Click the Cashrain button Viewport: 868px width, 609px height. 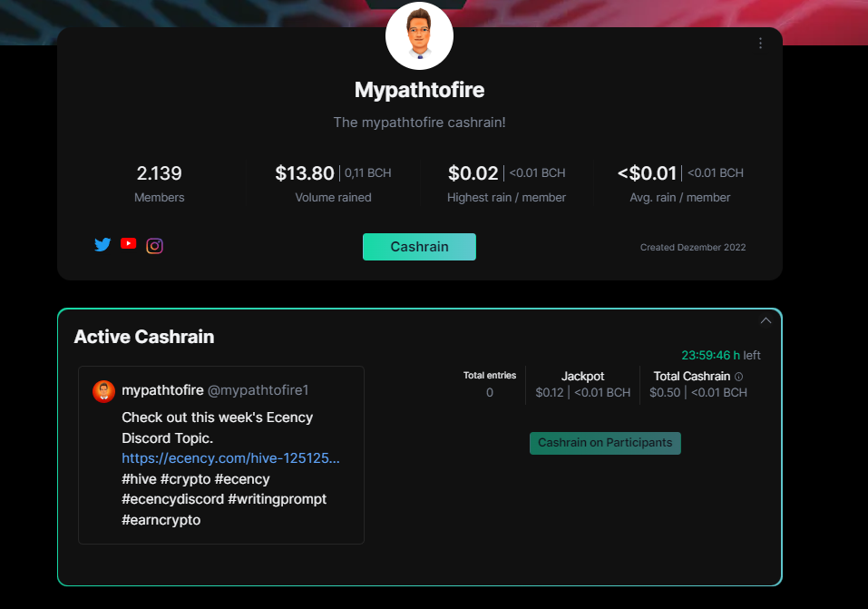tap(419, 247)
